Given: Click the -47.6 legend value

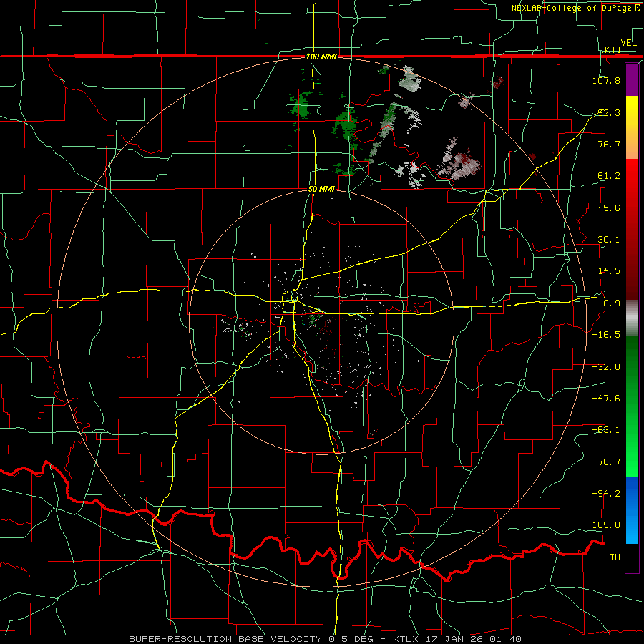Looking at the screenshot, I should 606,399.
